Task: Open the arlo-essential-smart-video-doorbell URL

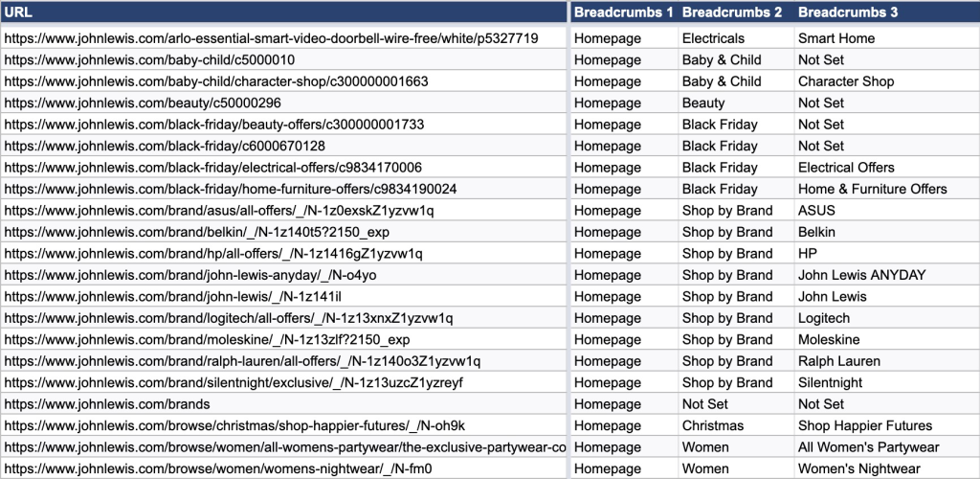Action: click(271, 38)
